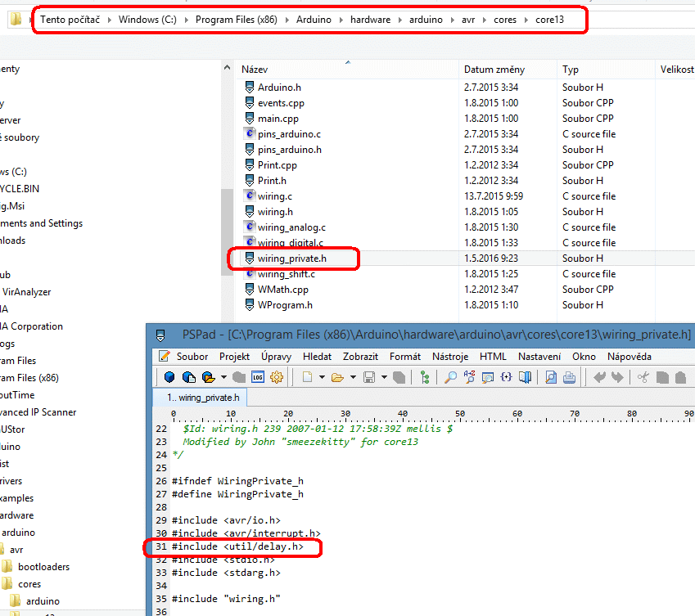Select the main.cpp file
The image size is (695, 616).
[x=278, y=119]
